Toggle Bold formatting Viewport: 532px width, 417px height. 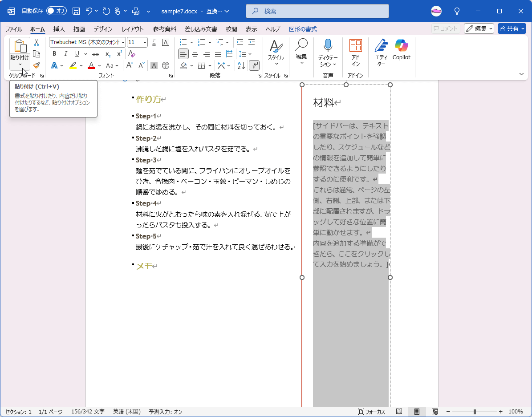coord(54,54)
